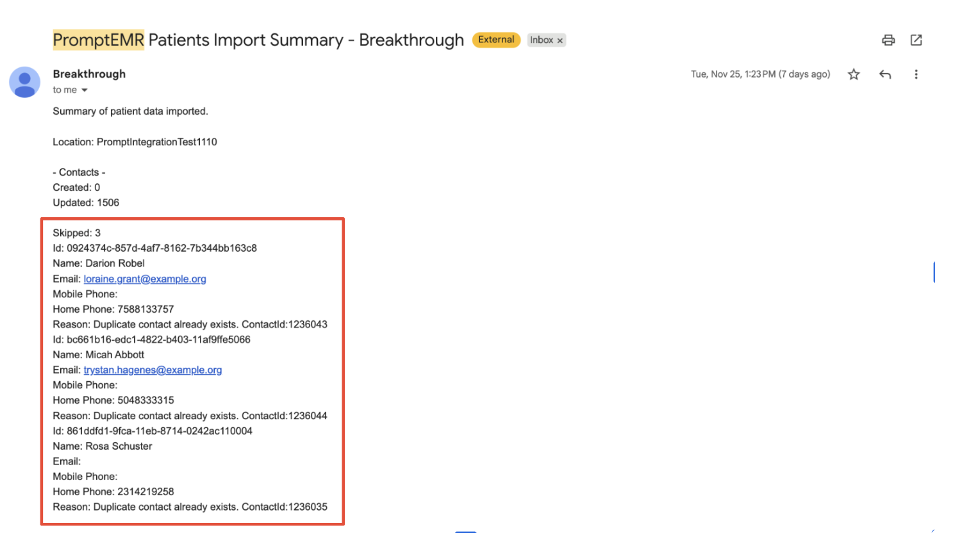Click the 'Name: Rosa Schuster' line
This screenshot has height=560, width=955.
pyautogui.click(x=103, y=447)
